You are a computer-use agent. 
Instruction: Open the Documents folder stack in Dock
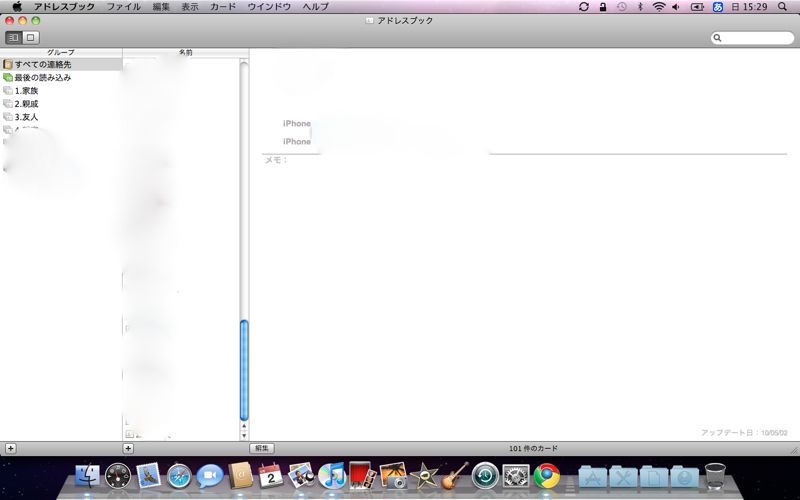point(654,477)
